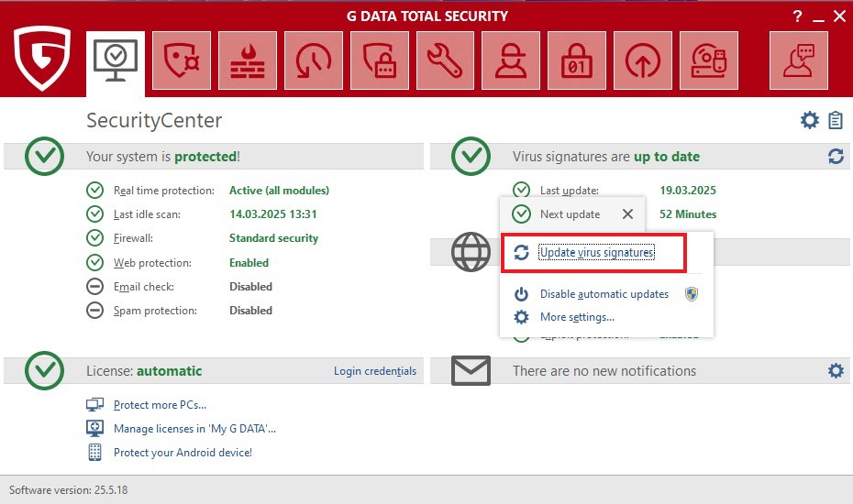Image resolution: width=853 pixels, height=504 pixels.
Task: Open the SecurityCenter monitor tab
Action: click(116, 62)
